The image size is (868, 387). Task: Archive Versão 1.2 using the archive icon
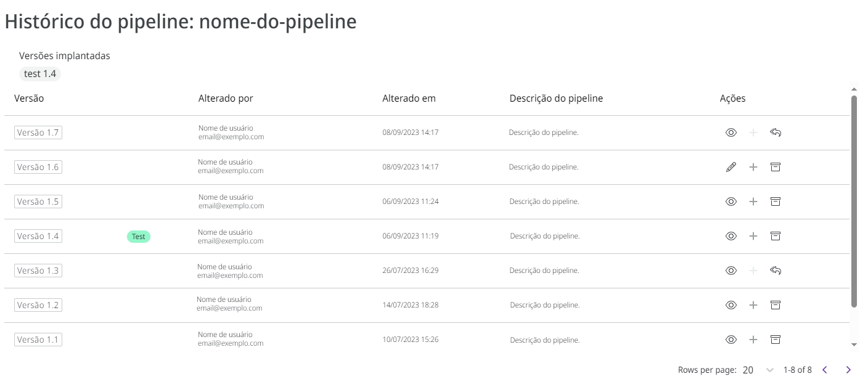[x=775, y=304]
